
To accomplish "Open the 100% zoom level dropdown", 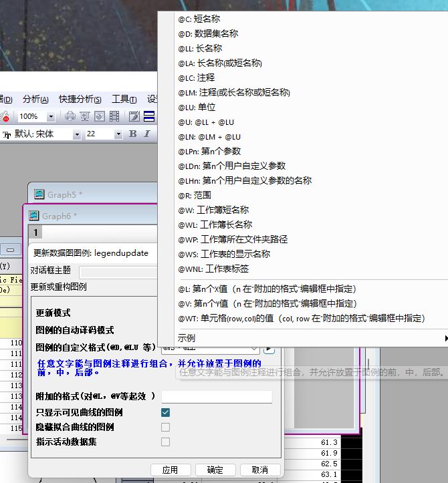I will point(51,116).
